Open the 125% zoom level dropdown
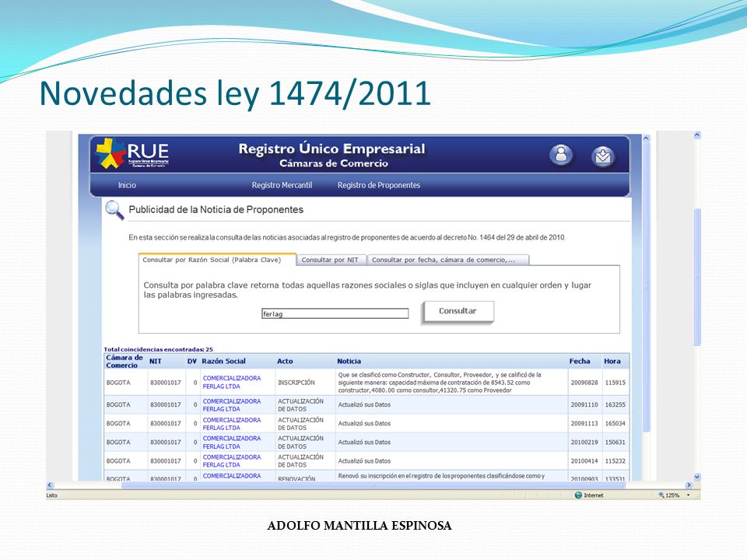The image size is (747, 560). pos(689,495)
